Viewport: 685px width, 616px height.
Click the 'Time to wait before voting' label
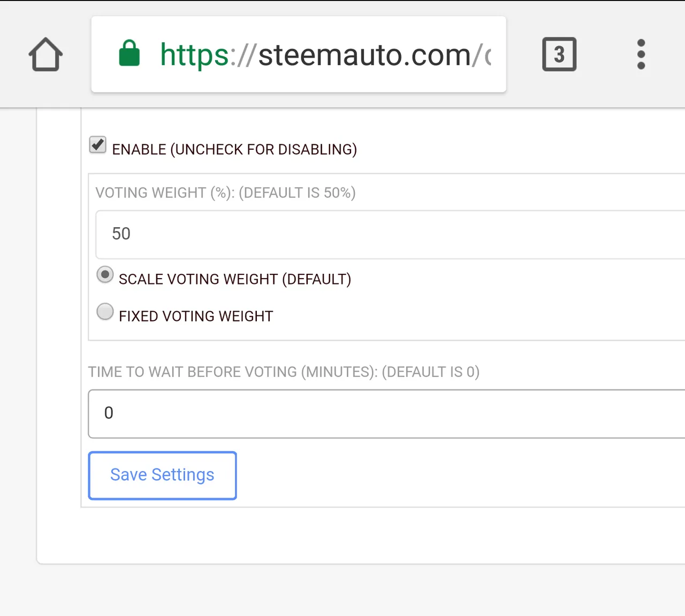[284, 372]
